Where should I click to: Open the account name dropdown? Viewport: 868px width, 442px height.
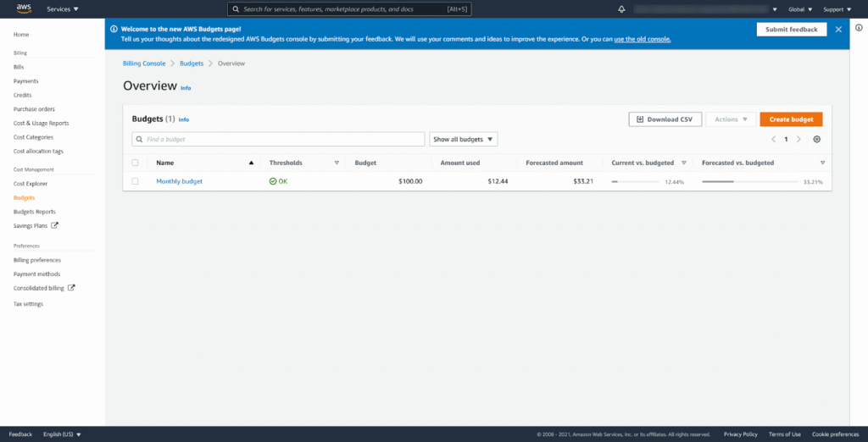click(705, 9)
